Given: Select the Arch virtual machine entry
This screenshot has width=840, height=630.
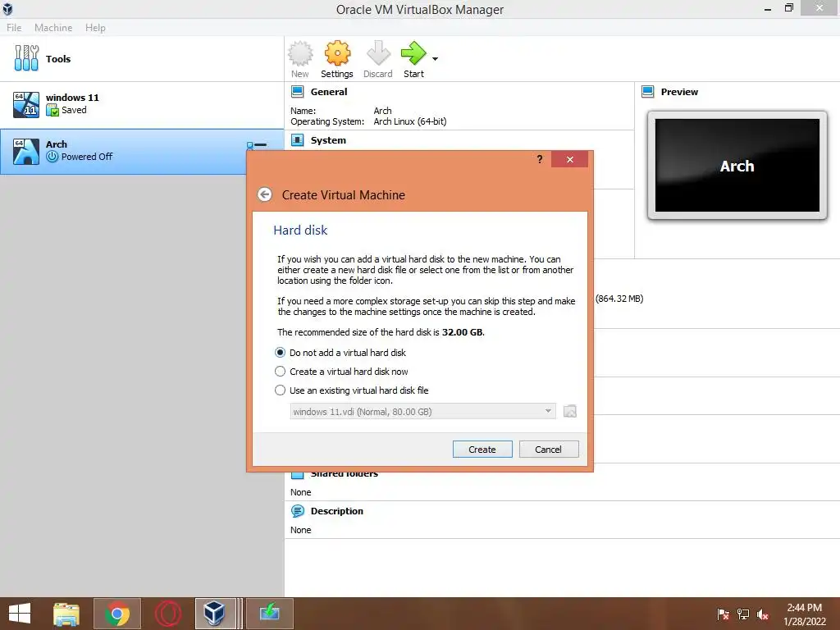Looking at the screenshot, I should click(141, 151).
